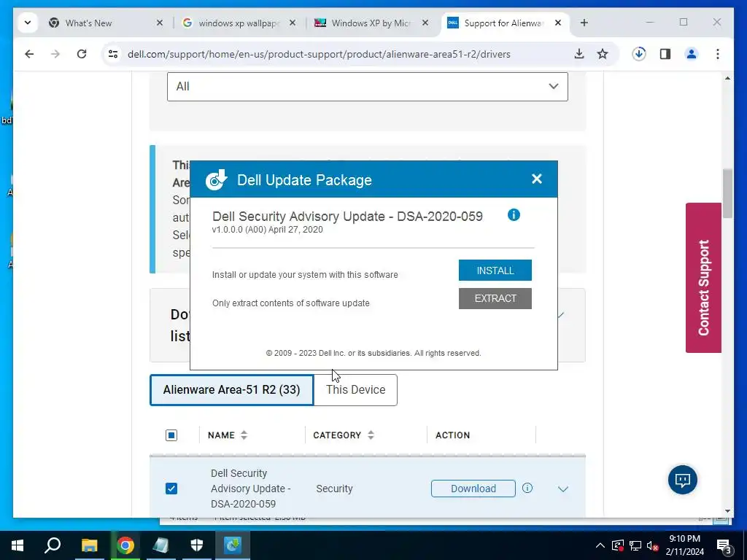747x560 pixels.
Task: Click the EXTRACT button
Action: (x=495, y=298)
